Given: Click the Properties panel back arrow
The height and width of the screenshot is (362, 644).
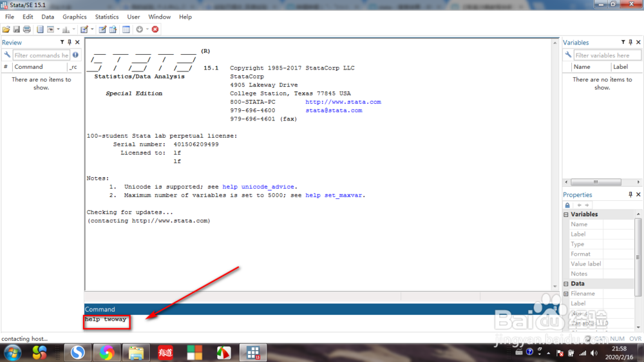Looking at the screenshot, I should [579, 205].
